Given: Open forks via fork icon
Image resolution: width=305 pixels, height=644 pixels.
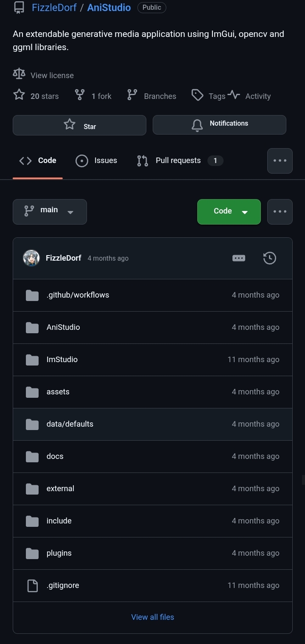Looking at the screenshot, I should coord(80,95).
